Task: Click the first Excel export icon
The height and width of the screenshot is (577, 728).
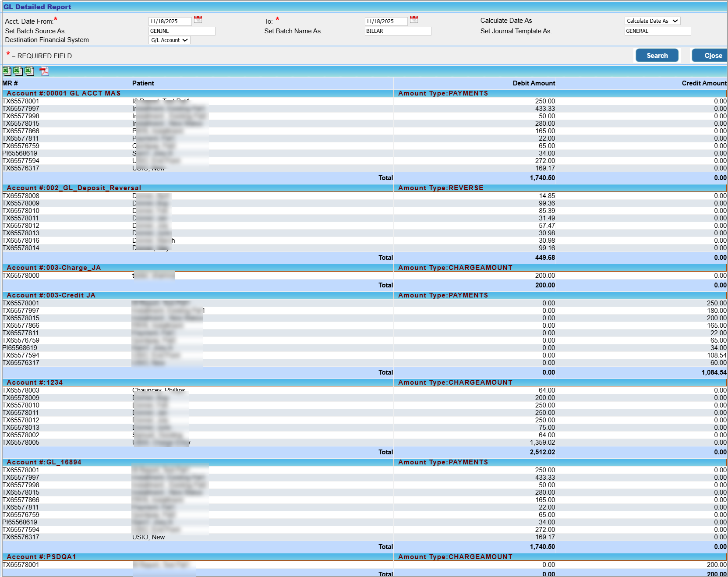Action: pyautogui.click(x=7, y=71)
